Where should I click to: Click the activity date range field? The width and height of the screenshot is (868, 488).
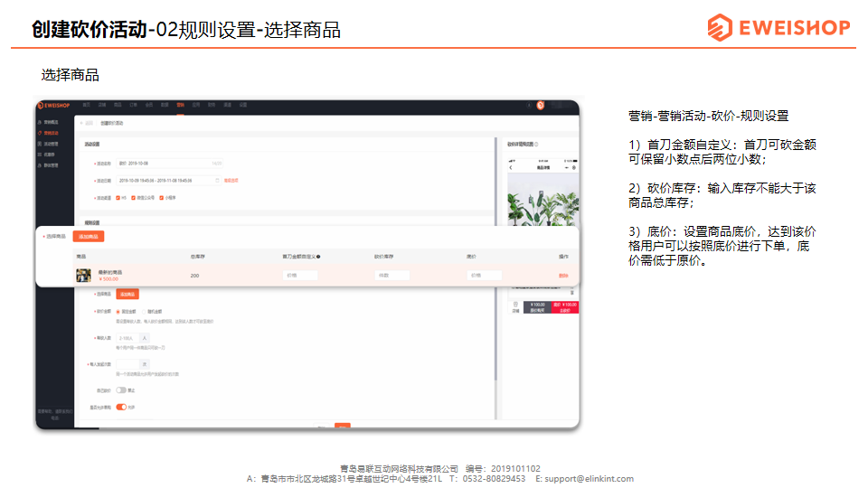click(169, 181)
